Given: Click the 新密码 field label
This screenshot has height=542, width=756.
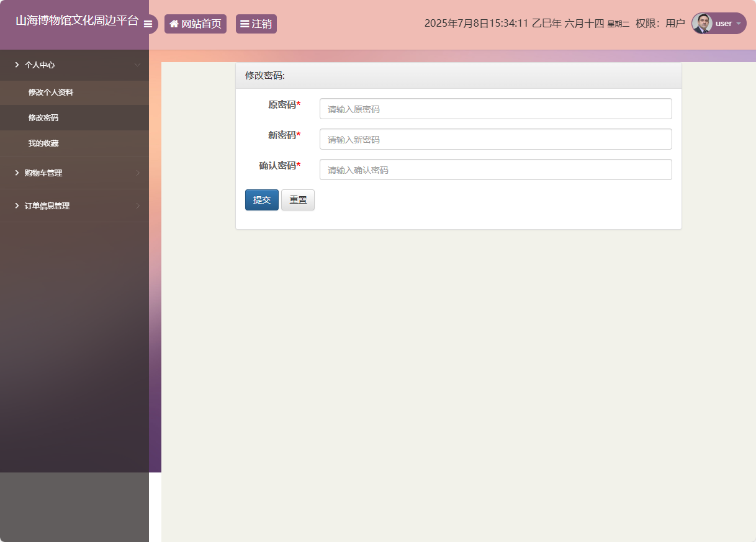Looking at the screenshot, I should [x=284, y=135].
